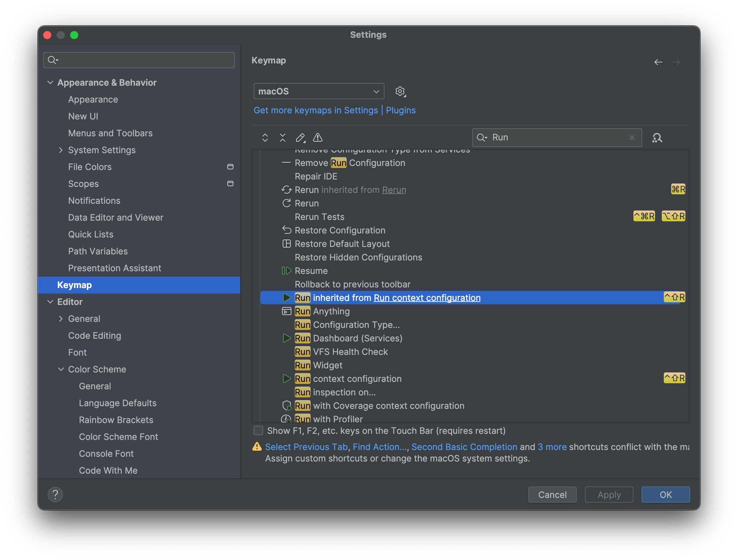Select the Run VFS Health Check row
The height and width of the screenshot is (560, 738).
click(x=474, y=352)
